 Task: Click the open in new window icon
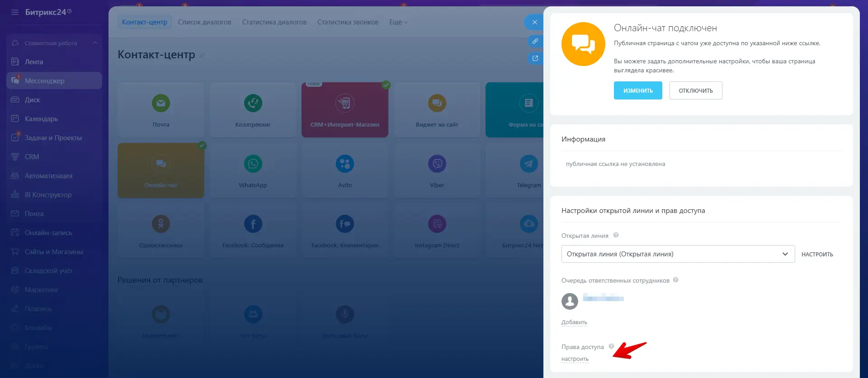[x=535, y=58]
